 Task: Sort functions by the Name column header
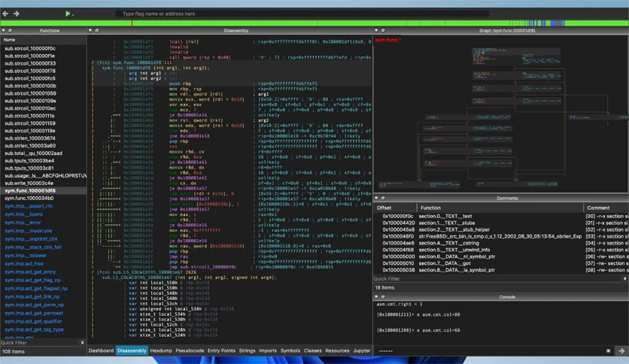point(44,40)
